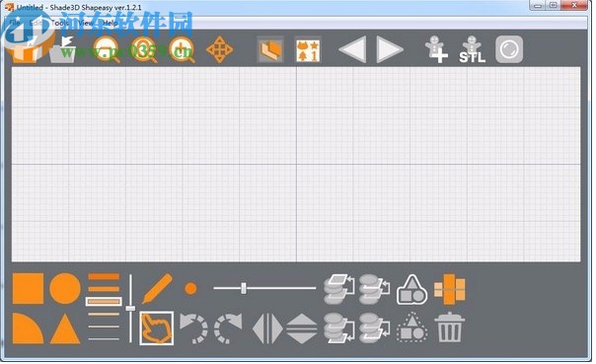Click the vertical slider handle
596x364 pixels.
(x=130, y=308)
